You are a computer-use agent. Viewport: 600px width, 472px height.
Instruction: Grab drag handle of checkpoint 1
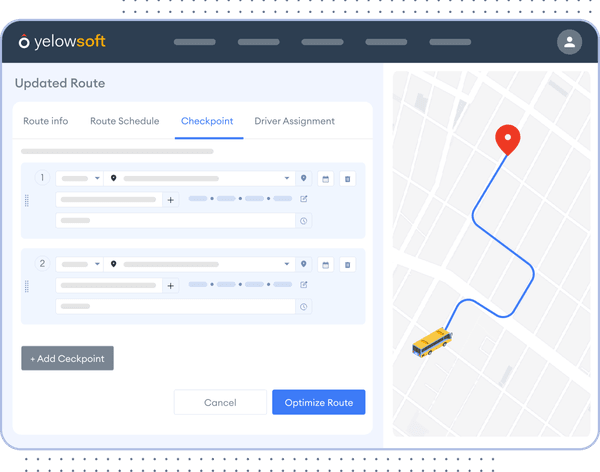tap(27, 201)
